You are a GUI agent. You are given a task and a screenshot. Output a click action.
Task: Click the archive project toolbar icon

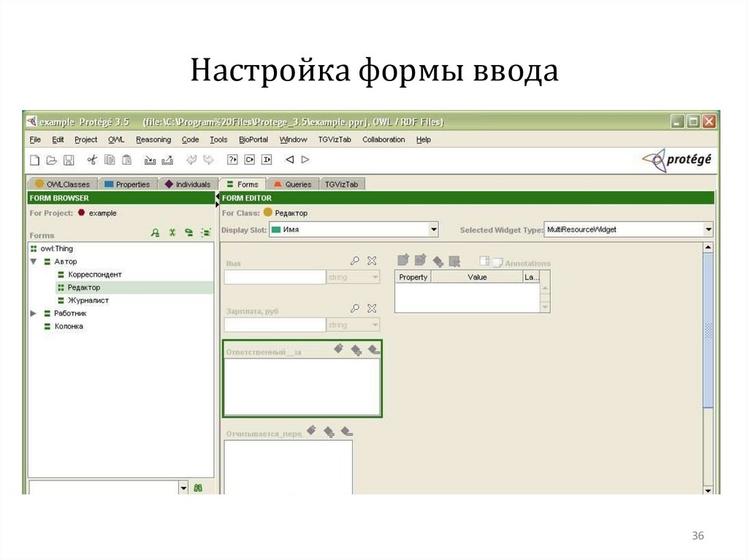pyautogui.click(x=150, y=161)
